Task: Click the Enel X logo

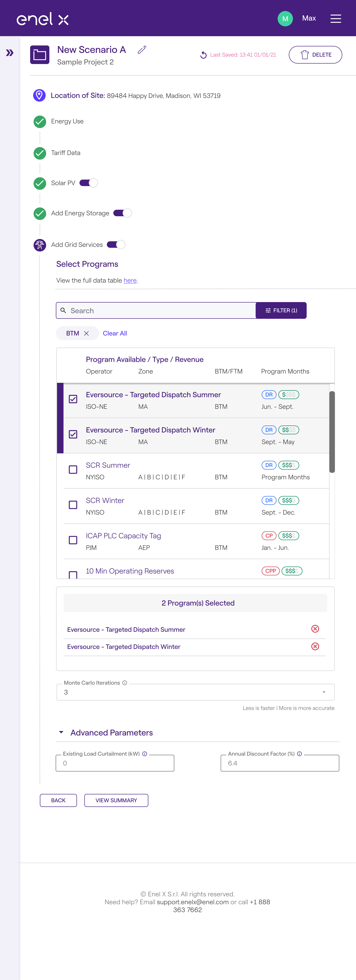Action: tap(42, 19)
